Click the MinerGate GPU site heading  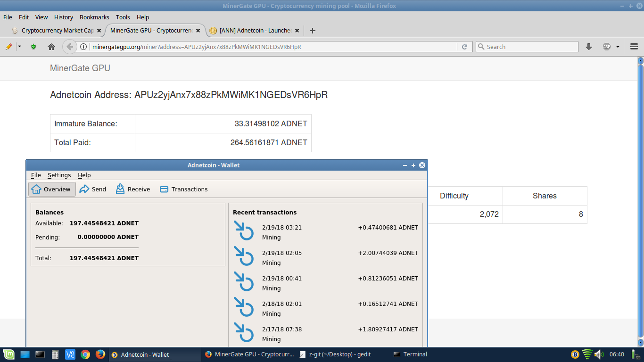80,68
